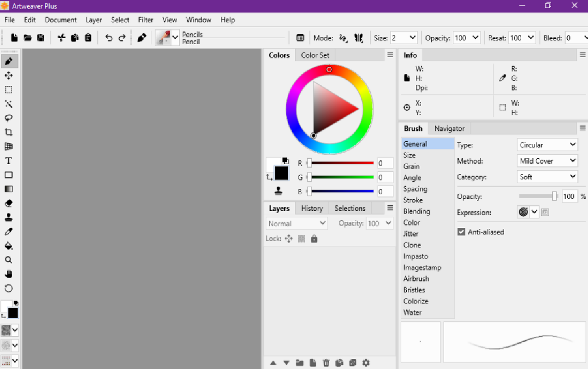Activate the Zoom magnifier tool
This screenshot has height=369, width=588.
pos(9,260)
